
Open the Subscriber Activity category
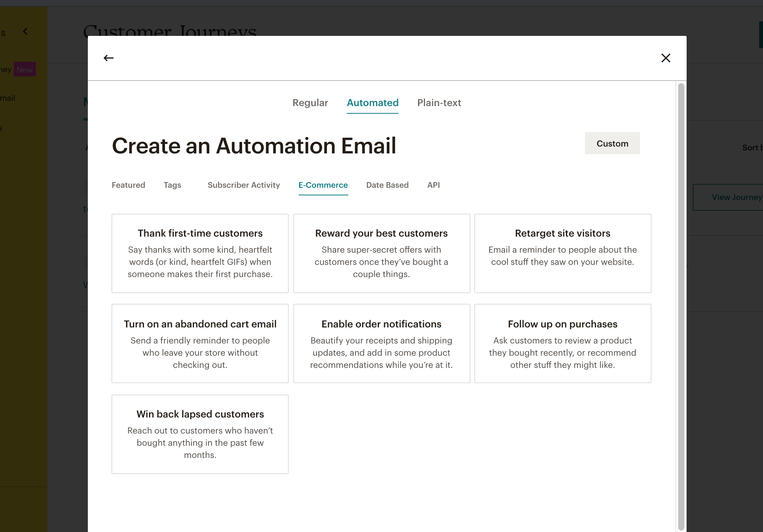244,185
